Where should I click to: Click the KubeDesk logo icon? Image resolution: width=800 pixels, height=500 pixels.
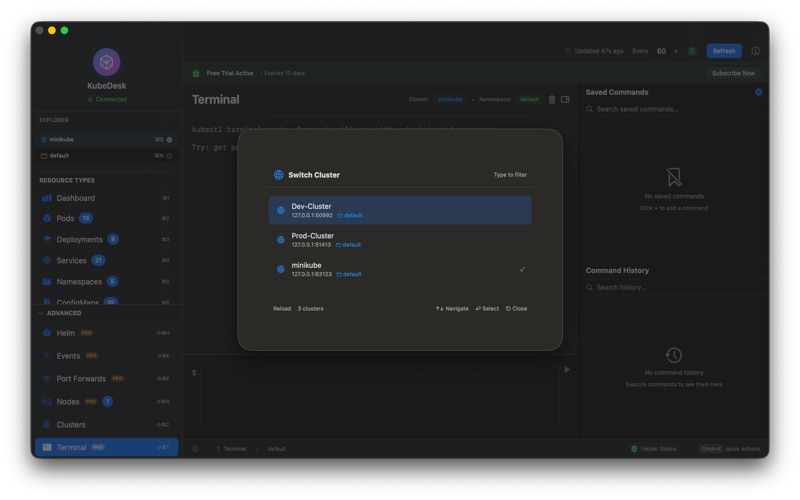click(x=106, y=62)
